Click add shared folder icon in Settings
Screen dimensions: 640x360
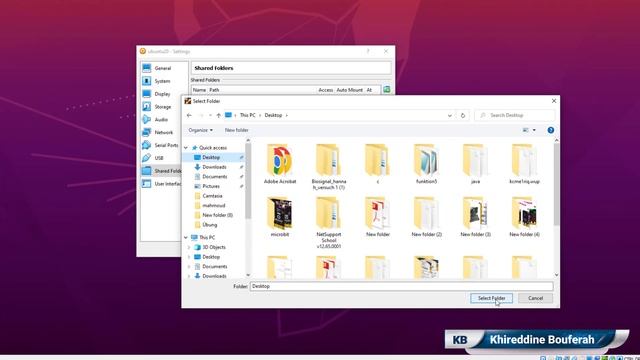tap(387, 89)
